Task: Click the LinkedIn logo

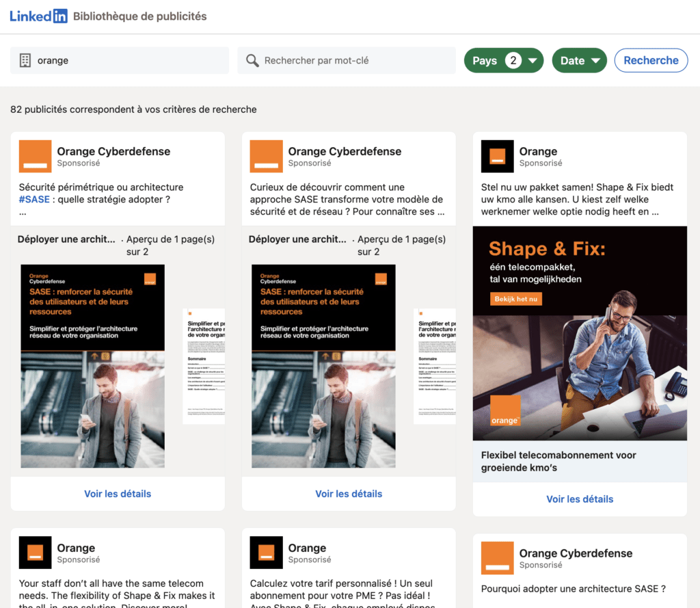Action: 38,16
